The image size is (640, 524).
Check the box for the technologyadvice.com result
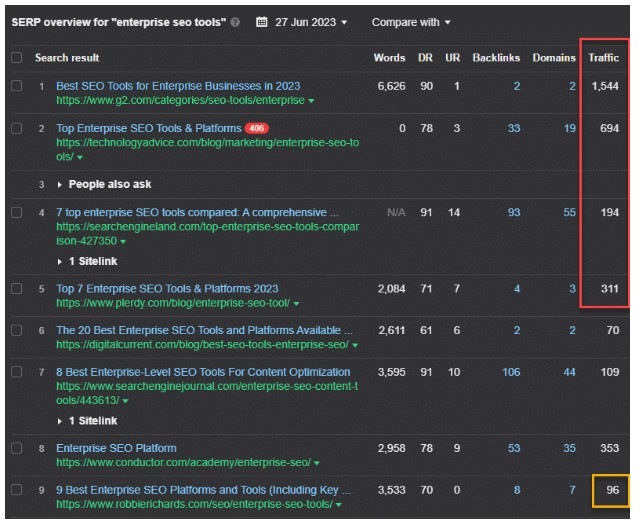pos(17,128)
